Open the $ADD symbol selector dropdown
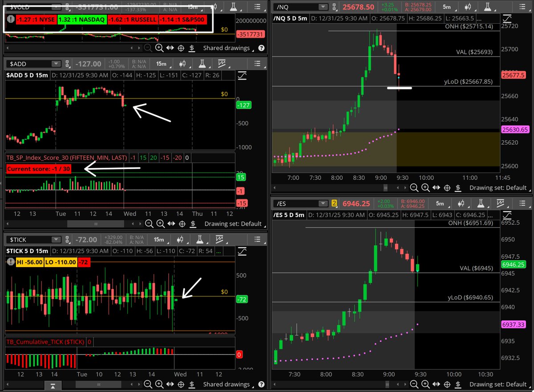The width and height of the screenshot is (534, 392). pos(55,64)
